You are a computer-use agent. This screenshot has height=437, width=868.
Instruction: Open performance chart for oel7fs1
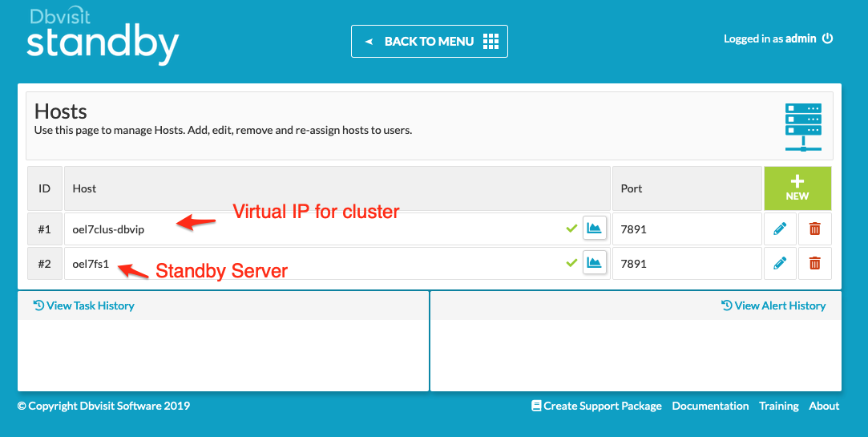pyautogui.click(x=595, y=263)
